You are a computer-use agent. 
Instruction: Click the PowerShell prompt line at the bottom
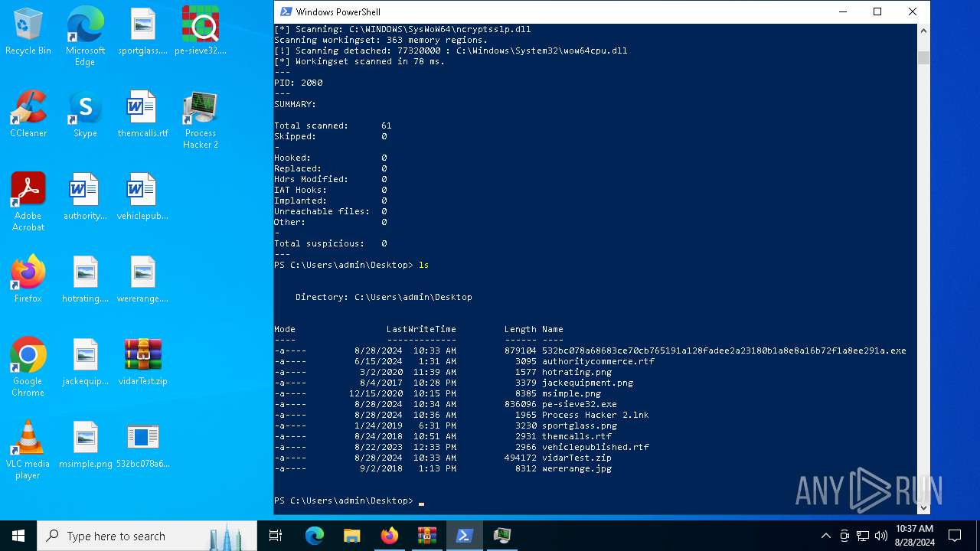pos(349,500)
